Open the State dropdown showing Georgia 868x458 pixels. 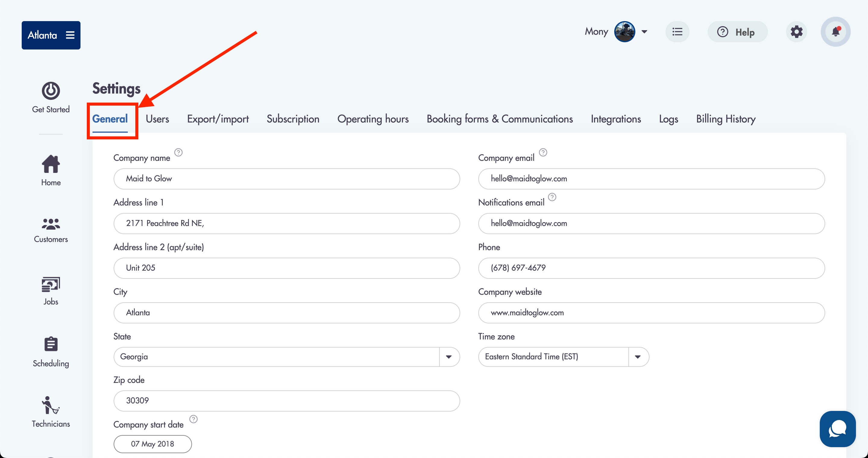(286, 357)
